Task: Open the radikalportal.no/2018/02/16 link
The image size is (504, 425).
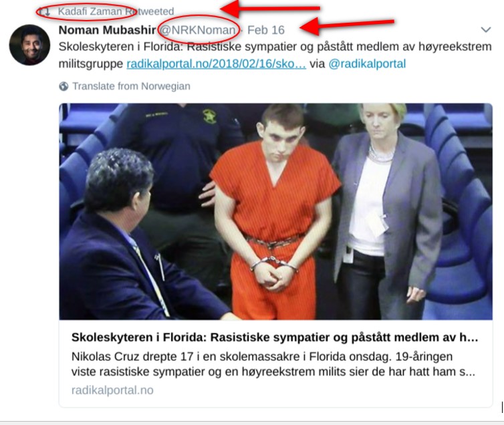Action: click(217, 64)
